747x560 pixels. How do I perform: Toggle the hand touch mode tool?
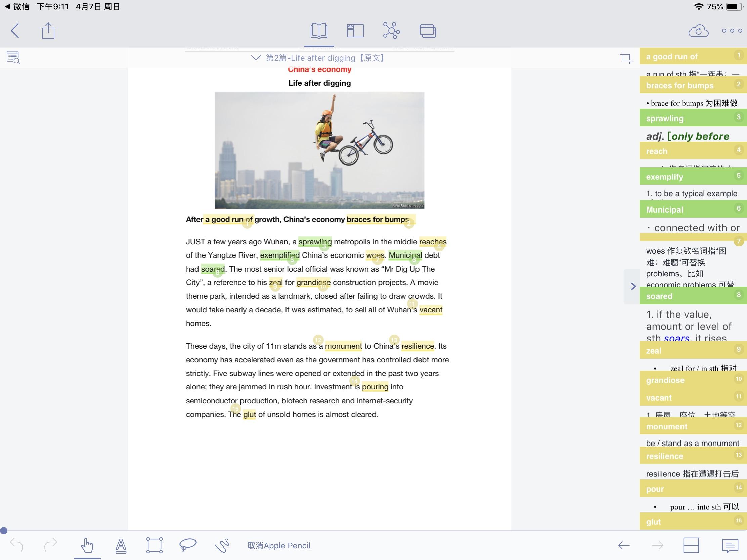click(x=87, y=545)
